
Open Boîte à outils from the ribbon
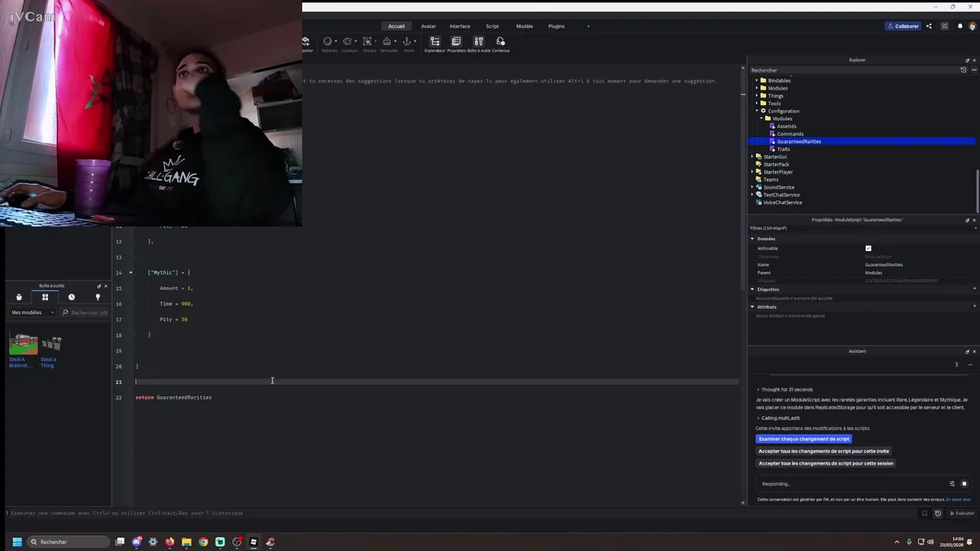[479, 44]
